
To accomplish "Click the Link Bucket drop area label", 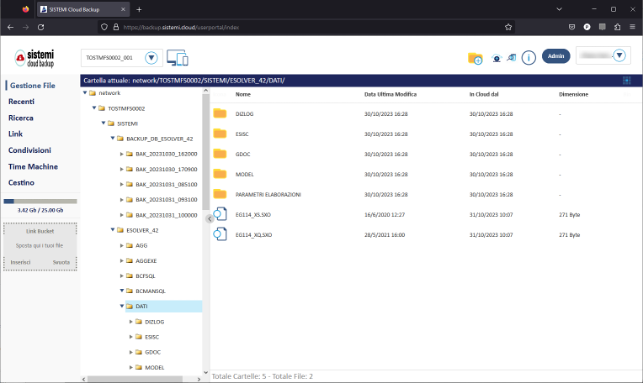I will [40, 231].
